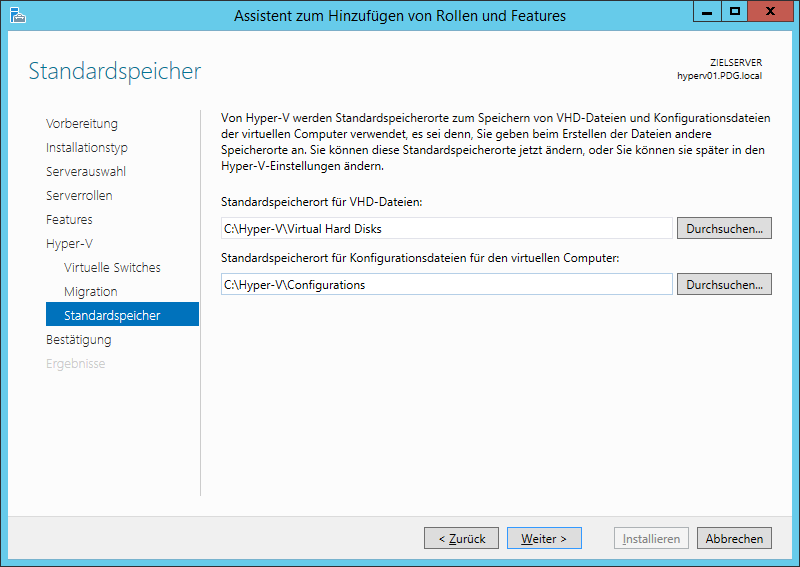This screenshot has width=800, height=567.
Task: Open the Features step
Action: click(x=69, y=220)
